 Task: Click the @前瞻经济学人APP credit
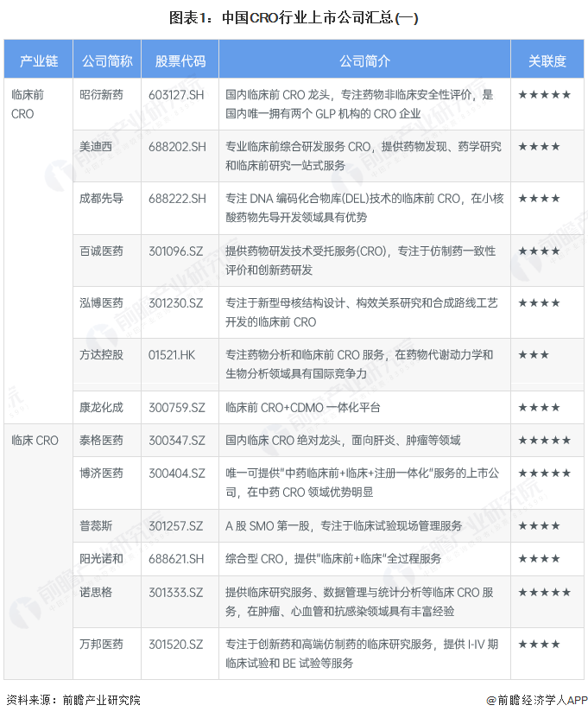click(x=537, y=700)
